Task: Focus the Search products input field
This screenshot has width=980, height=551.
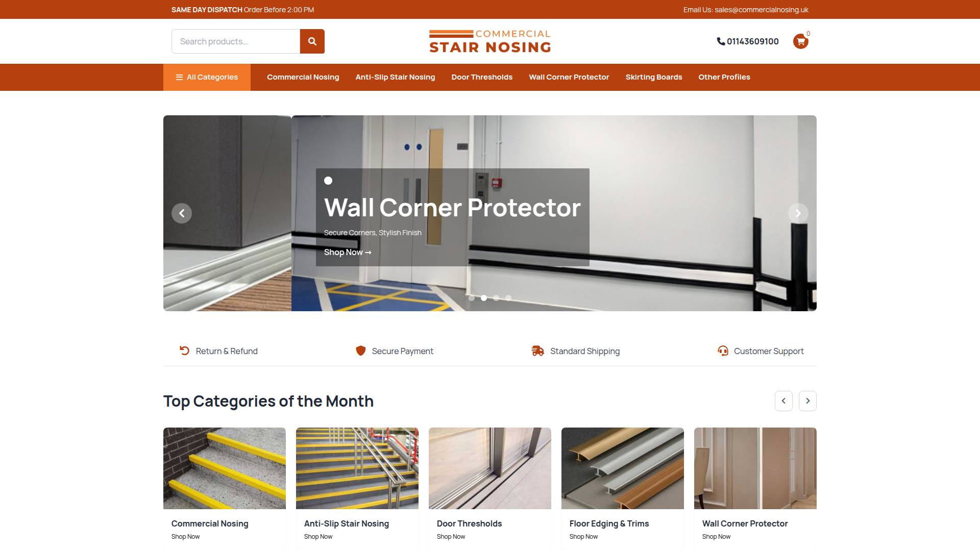Action: pos(236,41)
